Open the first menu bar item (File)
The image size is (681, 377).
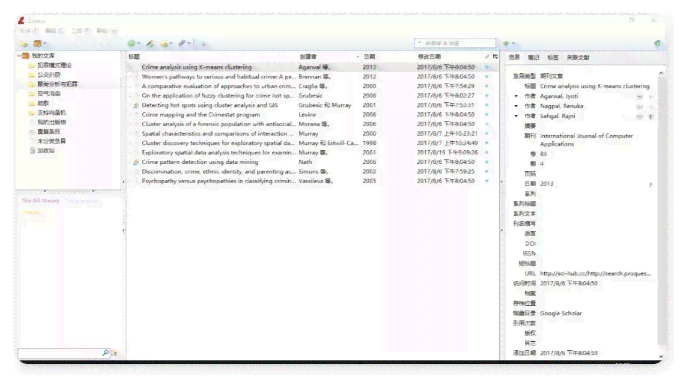[x=30, y=31]
